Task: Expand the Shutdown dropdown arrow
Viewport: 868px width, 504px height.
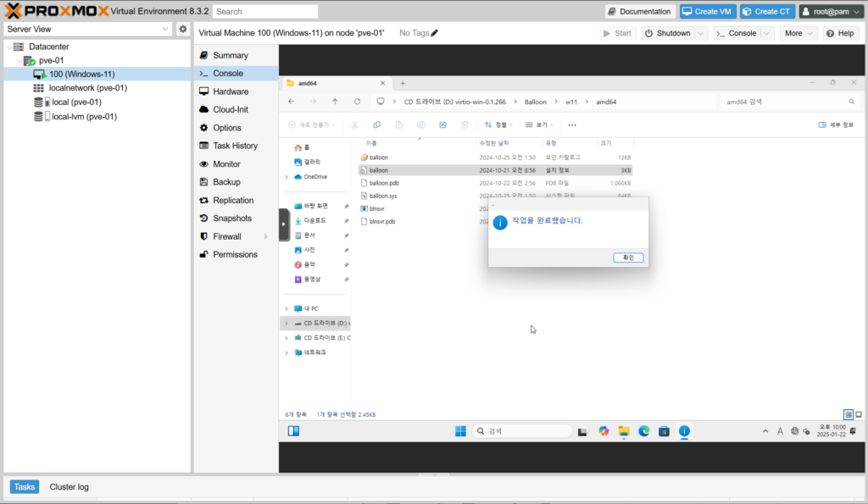Action: pyautogui.click(x=701, y=33)
